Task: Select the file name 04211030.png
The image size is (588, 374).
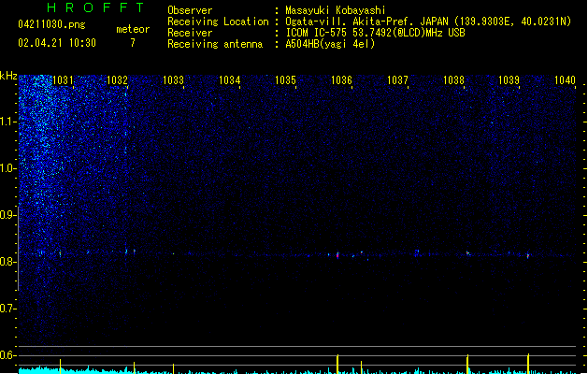Action: pos(51,24)
